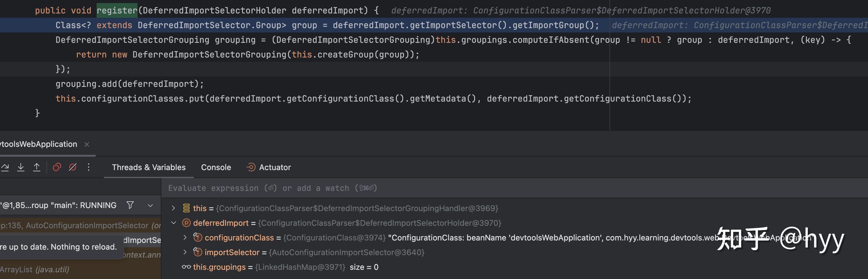Screen dimensions: 868x279
Task: Open the debugger toolbar more options menu
Action: tap(89, 167)
